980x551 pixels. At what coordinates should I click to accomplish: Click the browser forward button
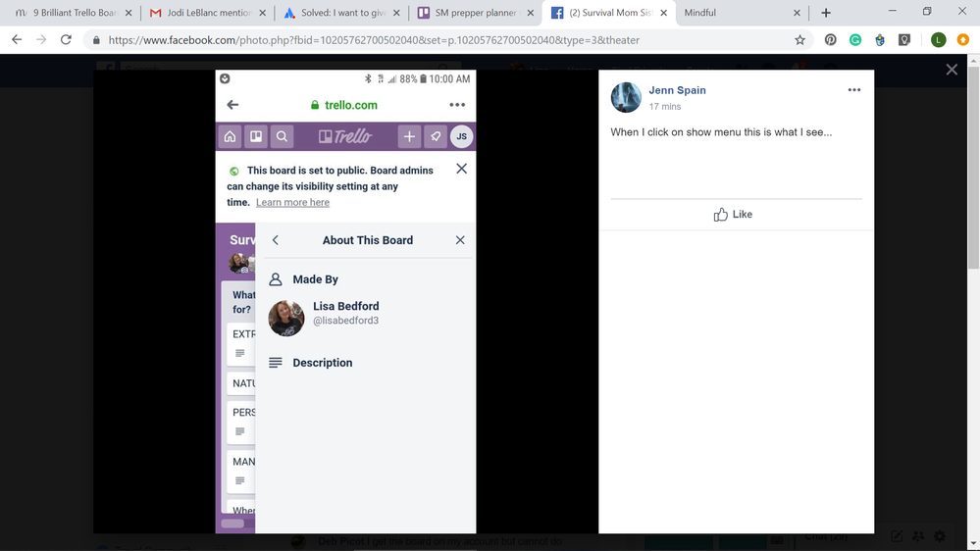tap(41, 40)
